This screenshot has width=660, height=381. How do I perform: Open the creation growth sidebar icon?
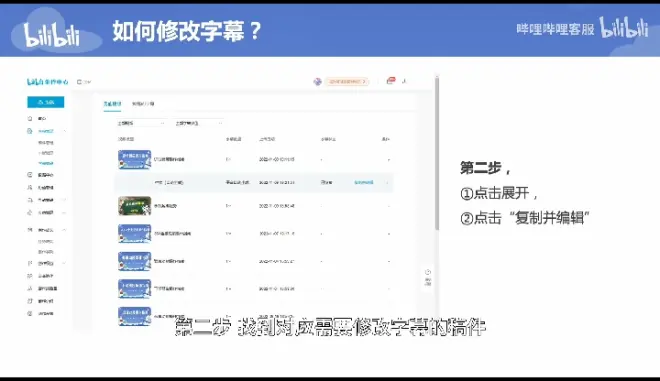click(x=30, y=230)
